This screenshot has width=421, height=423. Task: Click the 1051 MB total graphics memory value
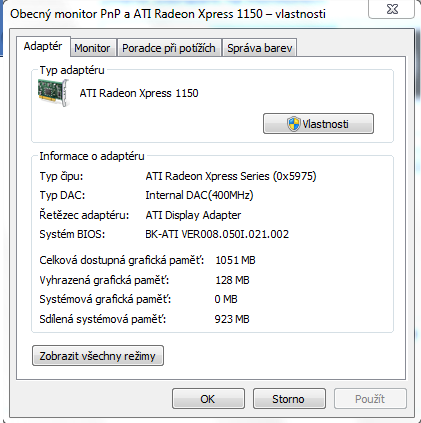235,260
